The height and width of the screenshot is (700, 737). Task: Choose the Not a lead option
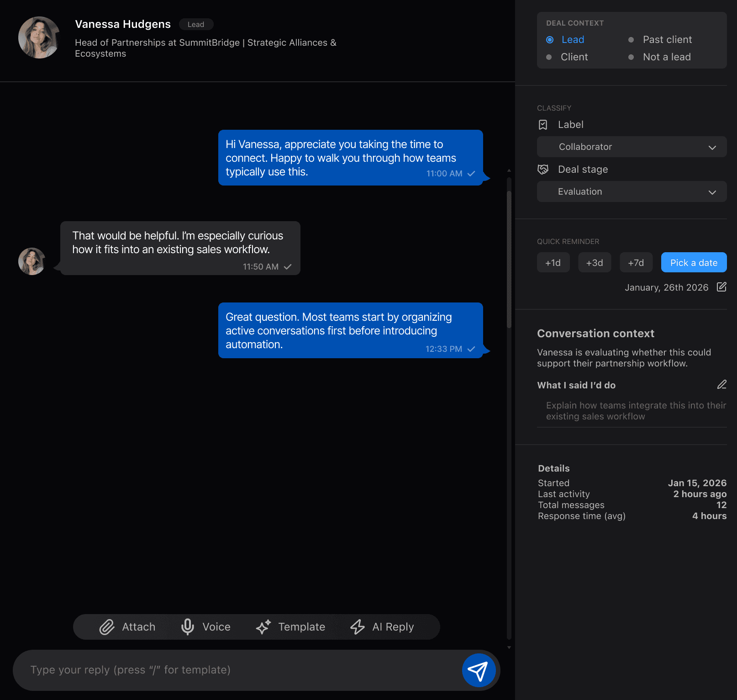(x=631, y=57)
